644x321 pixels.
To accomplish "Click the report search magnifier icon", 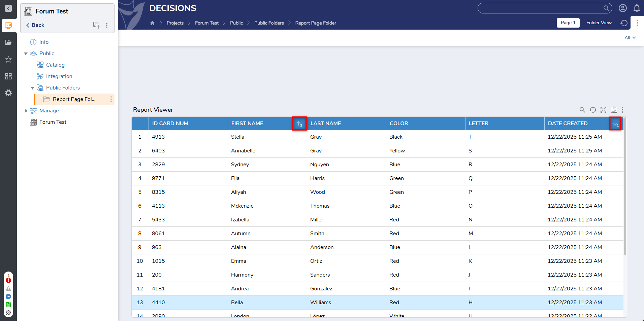I will tap(582, 110).
